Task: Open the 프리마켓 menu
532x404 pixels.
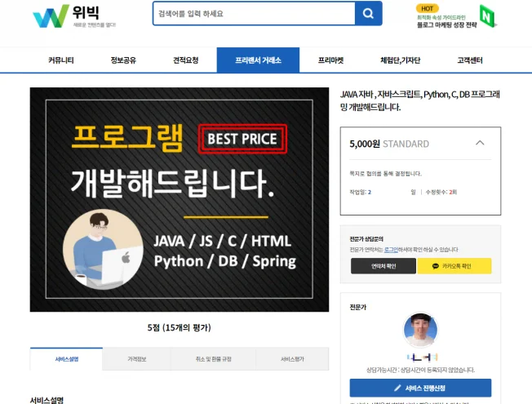Action: 330,60
